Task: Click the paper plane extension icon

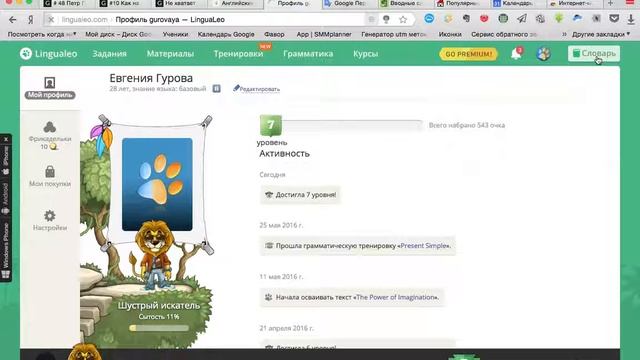Action: point(522,19)
